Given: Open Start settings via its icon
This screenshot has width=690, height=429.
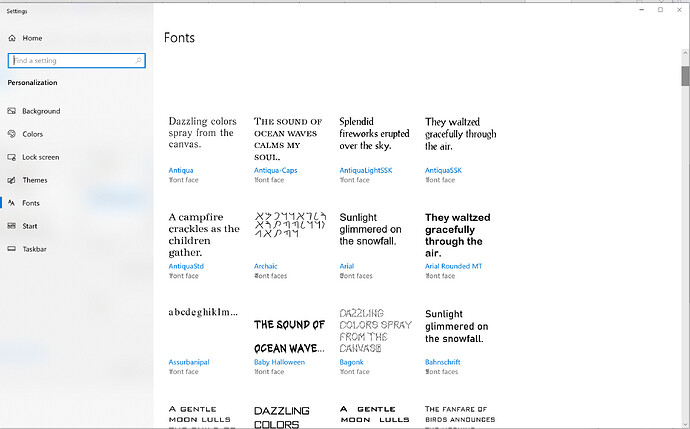Looking at the screenshot, I should coord(12,226).
